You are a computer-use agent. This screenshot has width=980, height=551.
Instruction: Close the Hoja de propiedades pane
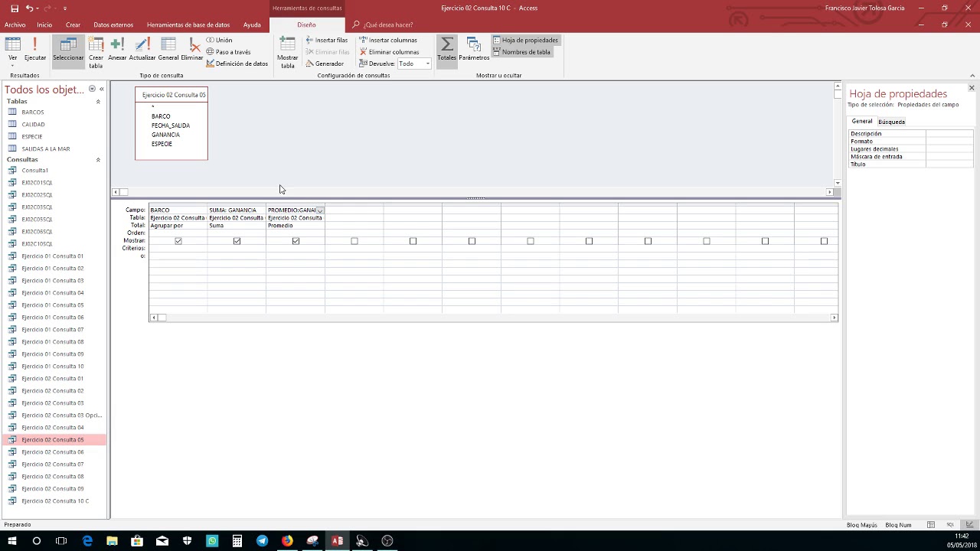pos(972,88)
